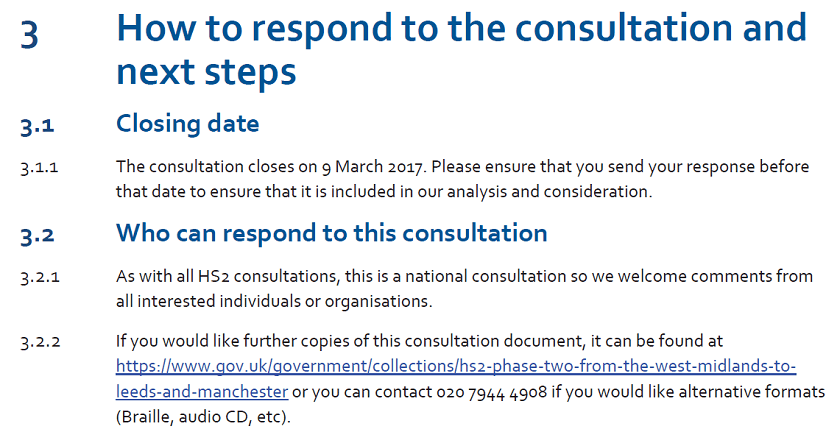Image resolution: width=840 pixels, height=432 pixels.
Task: Select the 'Who can respond to this consultation' subheading
Action: [x=332, y=234]
